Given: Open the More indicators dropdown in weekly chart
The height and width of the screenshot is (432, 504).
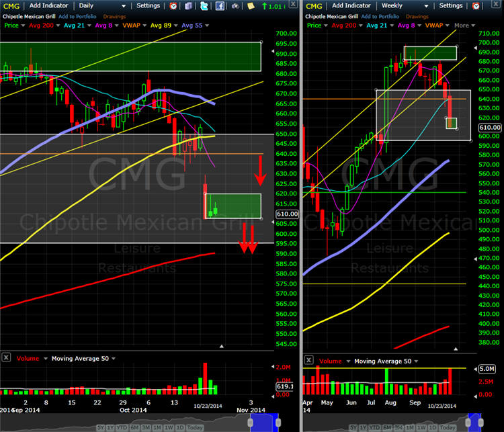Looking at the screenshot, I should [464, 26].
